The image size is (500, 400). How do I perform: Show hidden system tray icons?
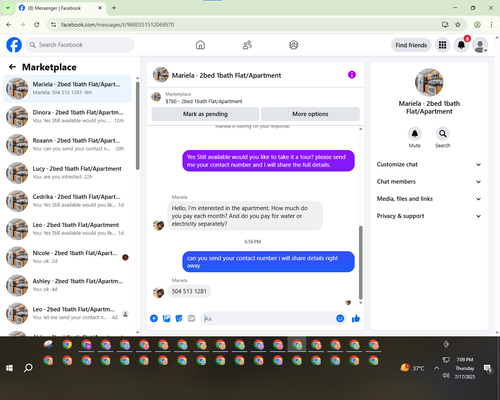coord(436,368)
